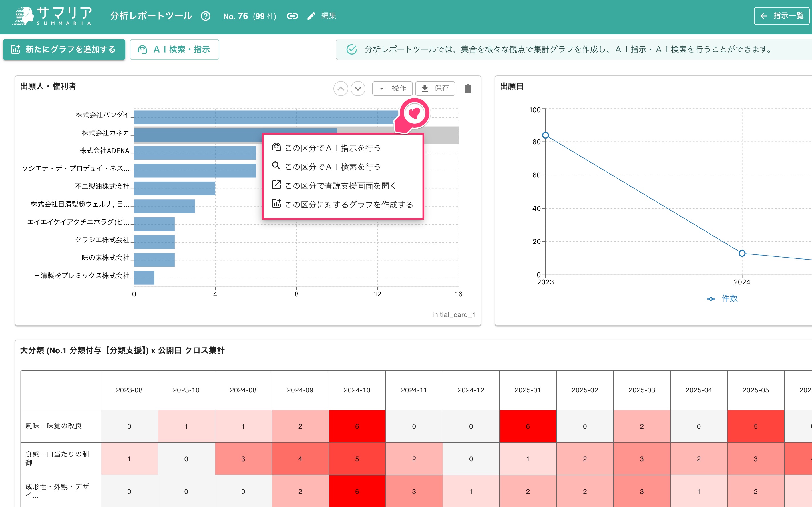
Task: Click the 日清製粉プレミックス株式会社 bar
Action: pos(144,278)
